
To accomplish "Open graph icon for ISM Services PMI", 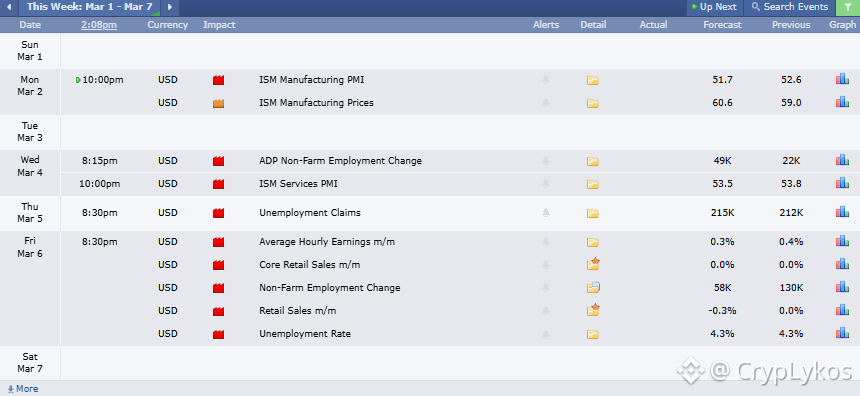I will pos(842,183).
